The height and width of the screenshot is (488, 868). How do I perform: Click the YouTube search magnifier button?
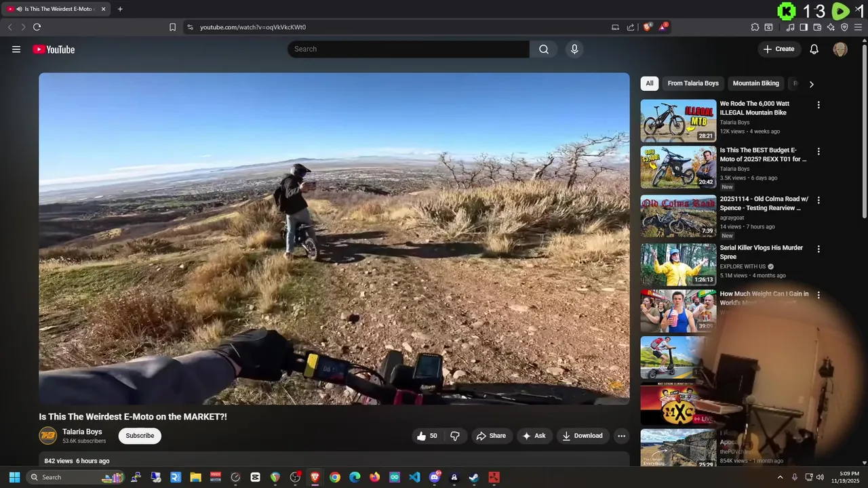coord(544,49)
